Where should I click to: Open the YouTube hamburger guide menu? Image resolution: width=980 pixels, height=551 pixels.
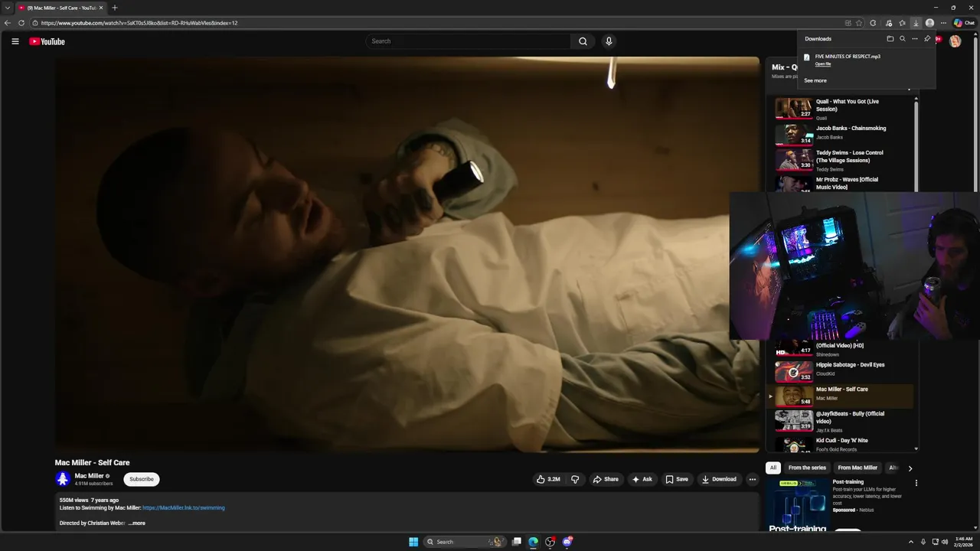[x=15, y=41]
